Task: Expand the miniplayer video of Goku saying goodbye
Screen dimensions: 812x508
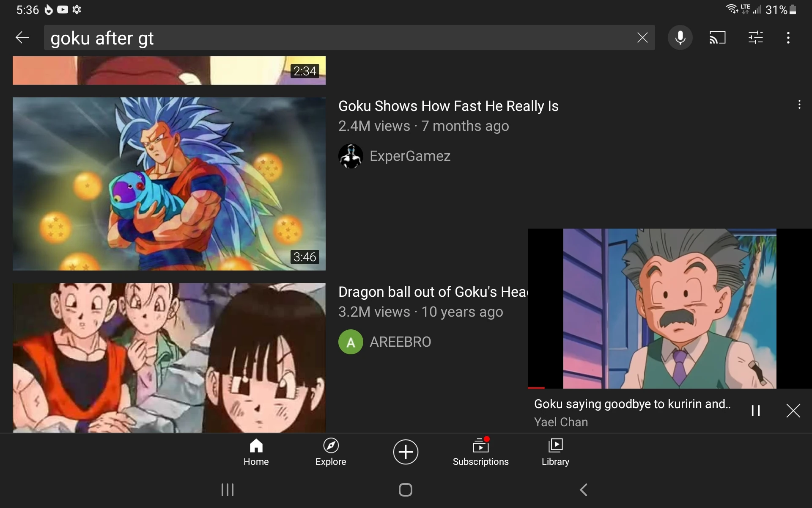Action: click(x=669, y=309)
